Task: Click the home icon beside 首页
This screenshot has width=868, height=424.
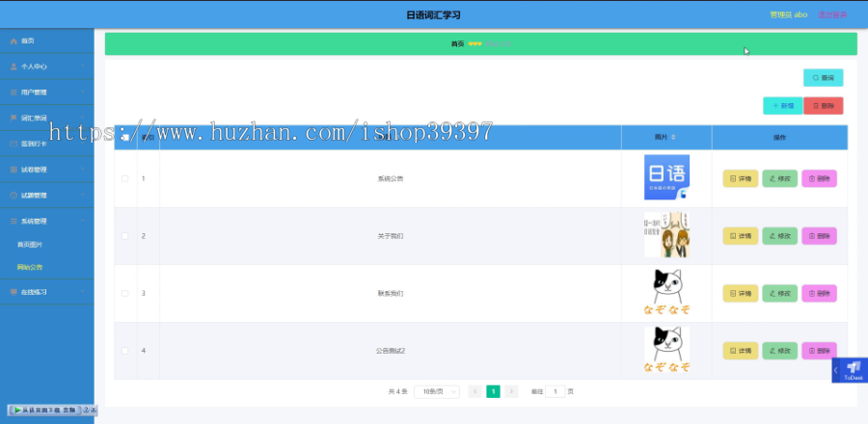Action: [14, 41]
